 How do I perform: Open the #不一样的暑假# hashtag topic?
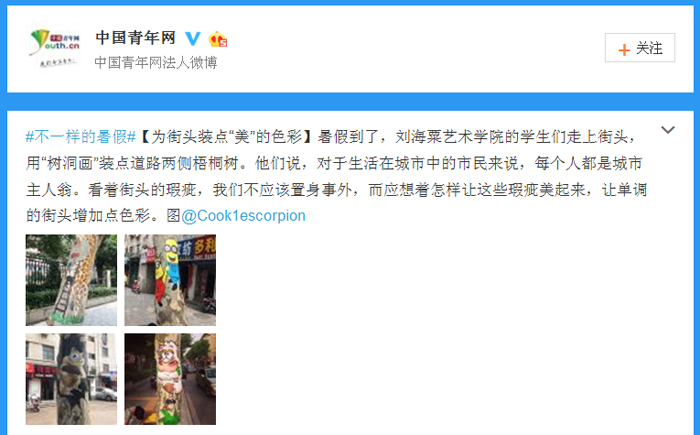[80, 137]
